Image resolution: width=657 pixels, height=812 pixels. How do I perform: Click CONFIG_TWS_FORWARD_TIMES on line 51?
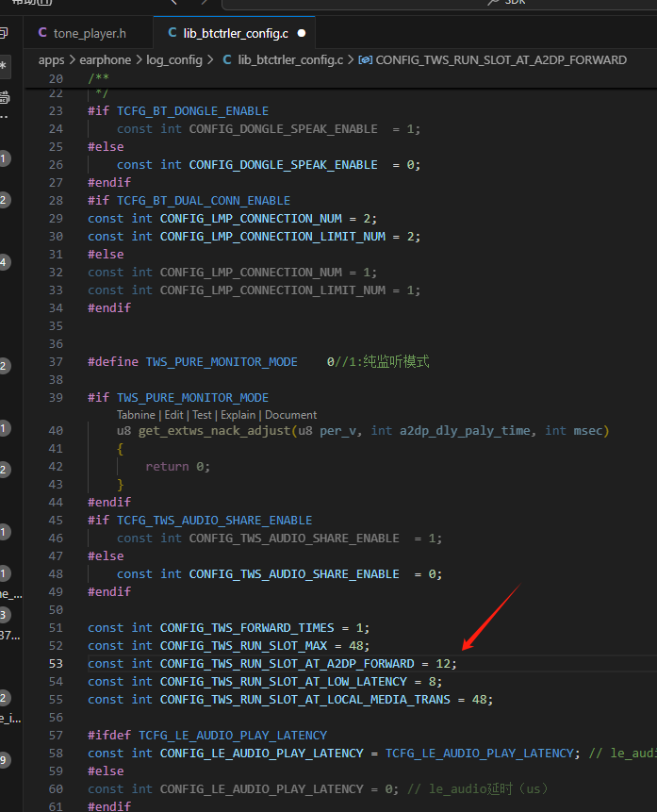click(x=247, y=628)
